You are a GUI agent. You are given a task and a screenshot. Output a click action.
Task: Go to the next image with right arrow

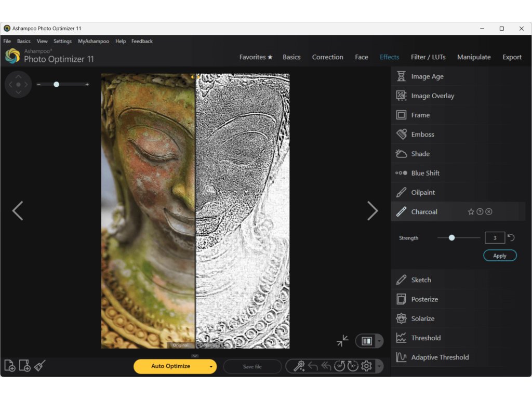(x=373, y=211)
